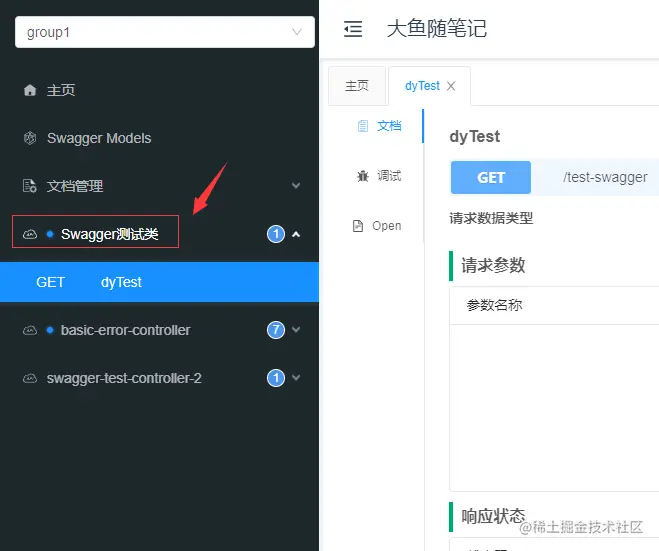Click the Swagger Models cube icon

pos(30,138)
